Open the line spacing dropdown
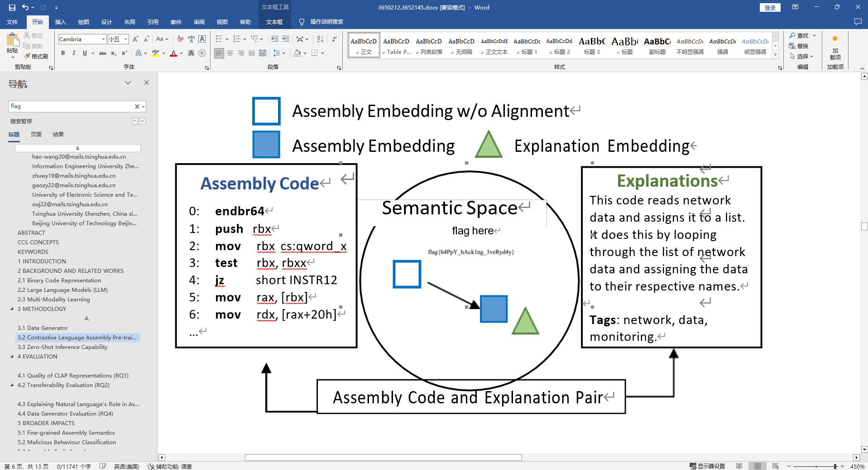Viewport: 868px width, 470px height. tap(279, 53)
